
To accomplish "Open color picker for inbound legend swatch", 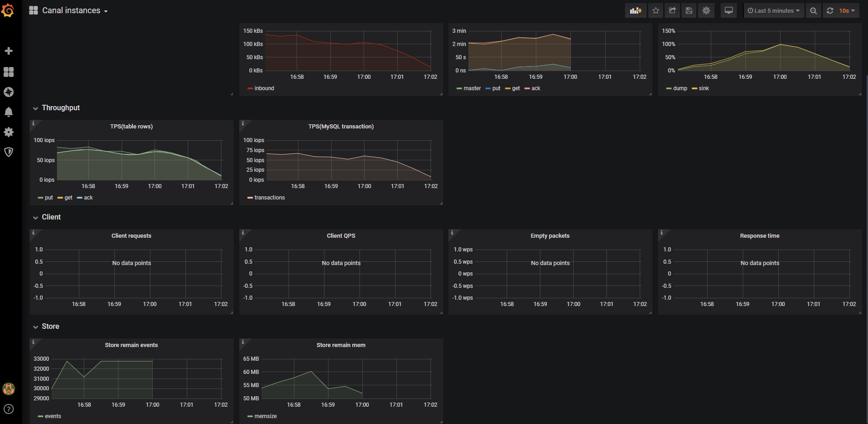I will [250, 88].
